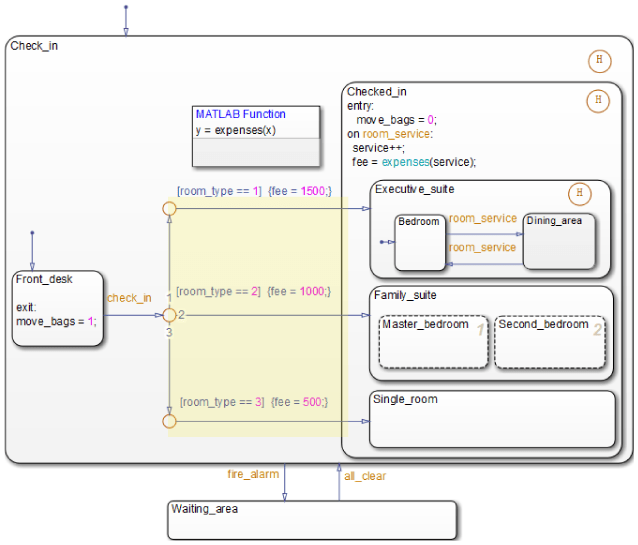Click the [room_type == 3] condition text

click(222, 402)
